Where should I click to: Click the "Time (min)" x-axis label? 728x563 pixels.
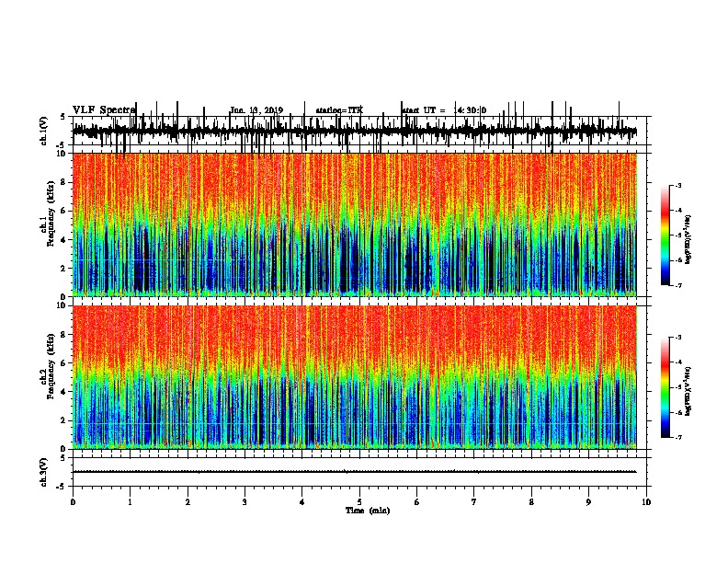[368, 511]
